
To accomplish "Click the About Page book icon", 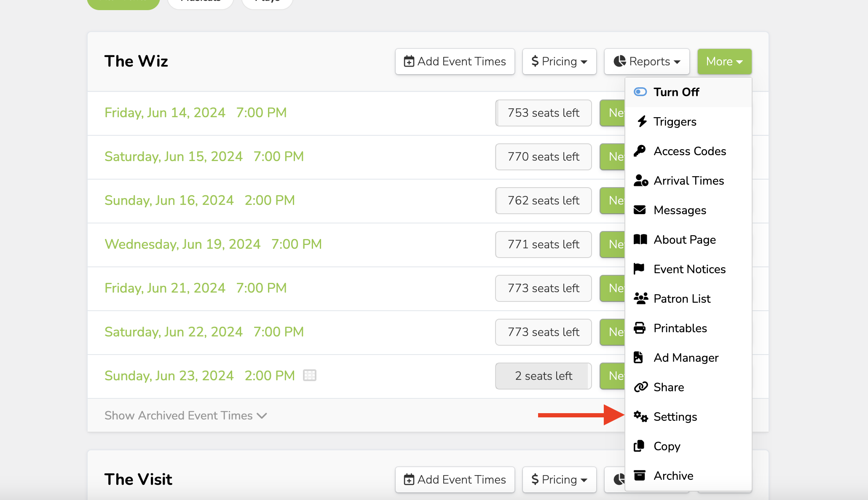I will 640,239.
